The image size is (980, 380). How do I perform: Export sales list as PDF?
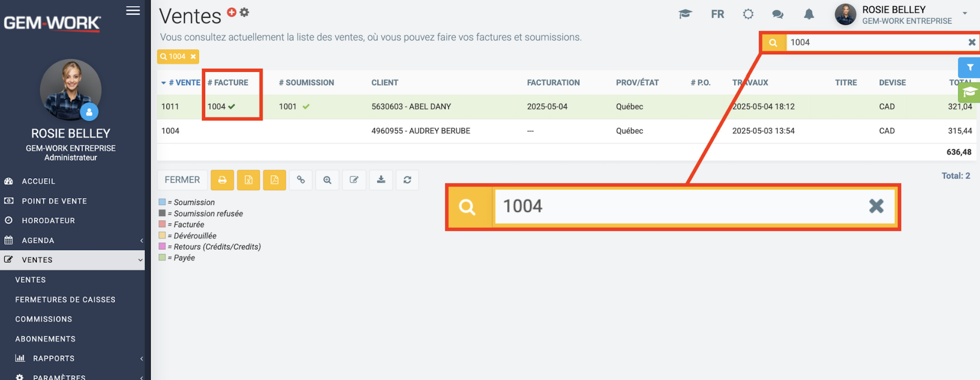[274, 180]
